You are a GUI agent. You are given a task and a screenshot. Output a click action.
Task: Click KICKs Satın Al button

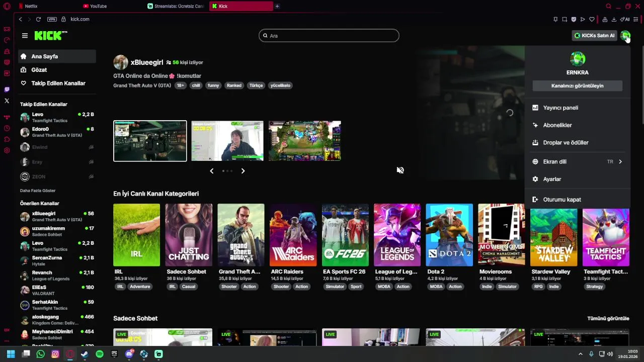pyautogui.click(x=594, y=36)
